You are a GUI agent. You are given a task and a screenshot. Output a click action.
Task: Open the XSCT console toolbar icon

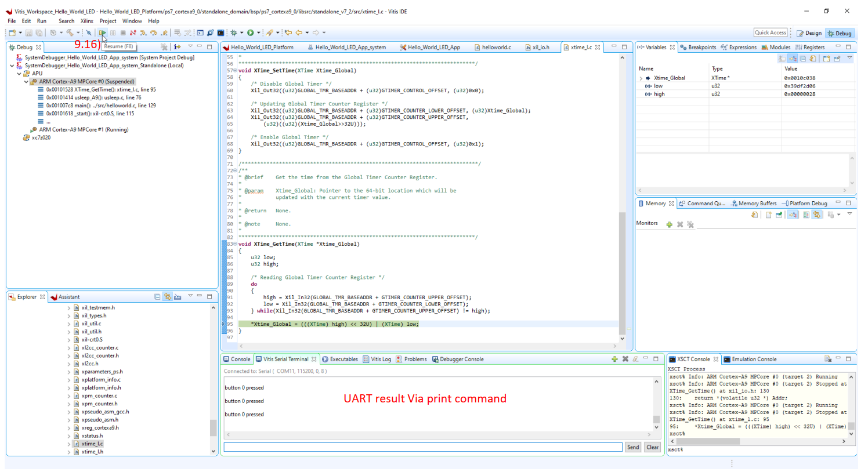[x=200, y=33]
